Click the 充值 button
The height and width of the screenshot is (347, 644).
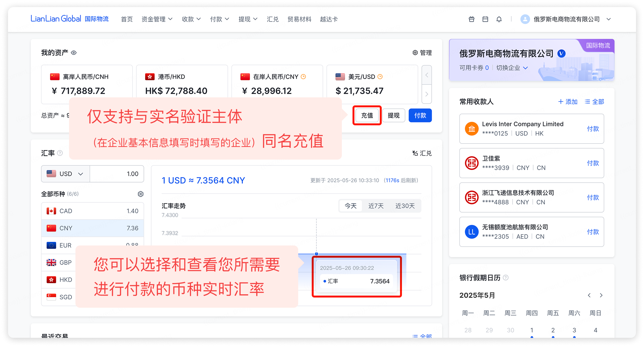367,115
